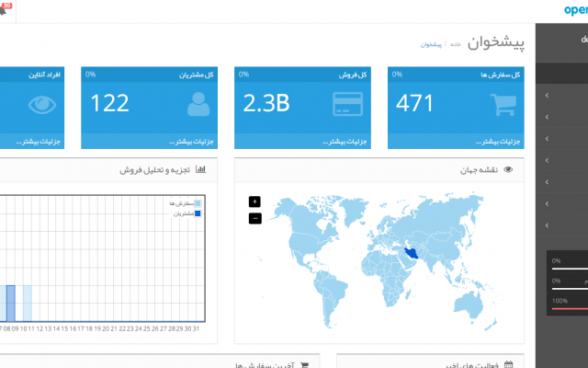Click day 31 on the chart axis
The width and height of the screenshot is (588, 368).
point(196,328)
